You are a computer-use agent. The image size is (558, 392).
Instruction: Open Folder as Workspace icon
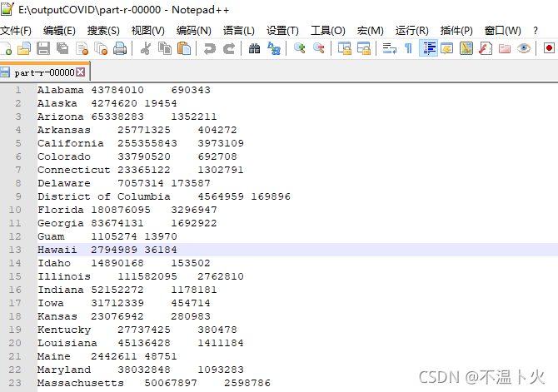[505, 49]
